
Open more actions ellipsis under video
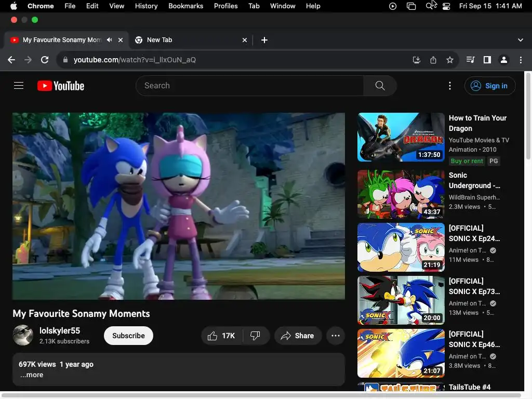coord(336,336)
